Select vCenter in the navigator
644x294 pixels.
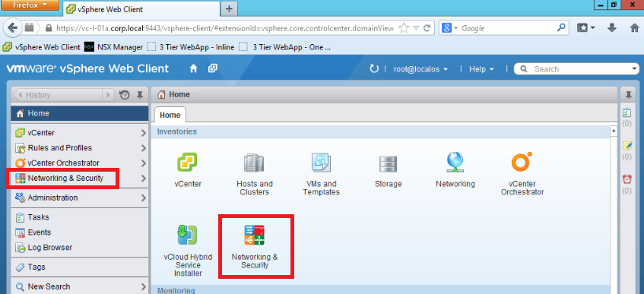tap(80, 133)
